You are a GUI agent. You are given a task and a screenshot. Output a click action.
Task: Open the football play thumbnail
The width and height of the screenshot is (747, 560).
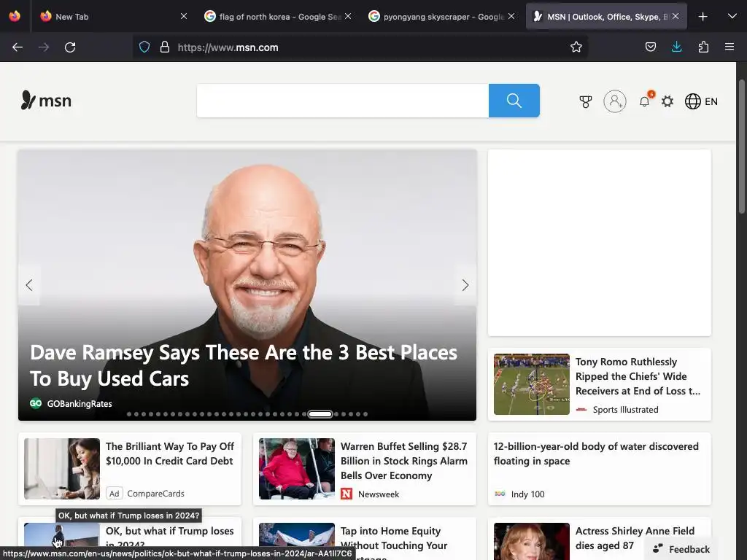click(532, 384)
